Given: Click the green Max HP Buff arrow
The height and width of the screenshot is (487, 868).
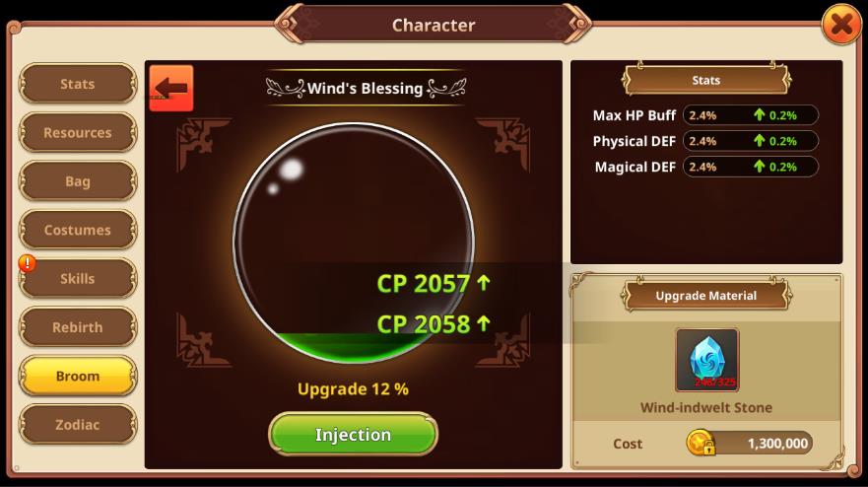Looking at the screenshot, I should (759, 114).
